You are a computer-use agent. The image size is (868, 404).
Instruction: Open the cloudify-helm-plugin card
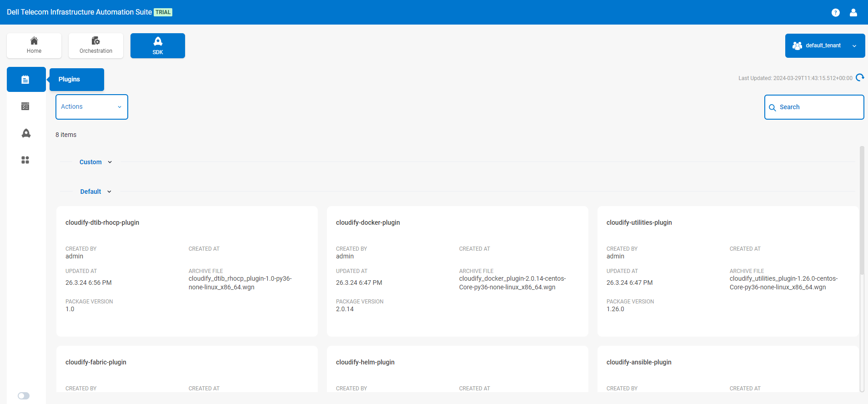click(457, 369)
